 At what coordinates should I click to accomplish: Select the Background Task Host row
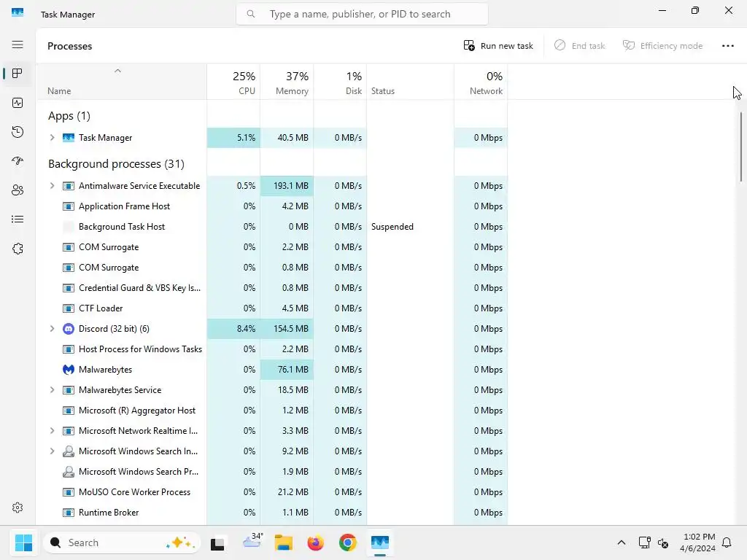click(x=271, y=227)
